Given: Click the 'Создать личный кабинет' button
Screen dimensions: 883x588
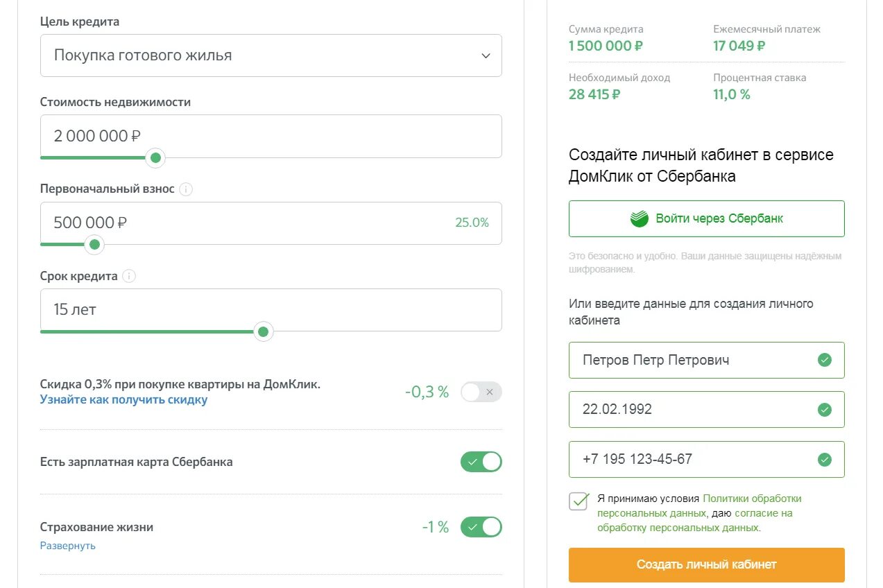Looking at the screenshot, I should pos(707,564).
